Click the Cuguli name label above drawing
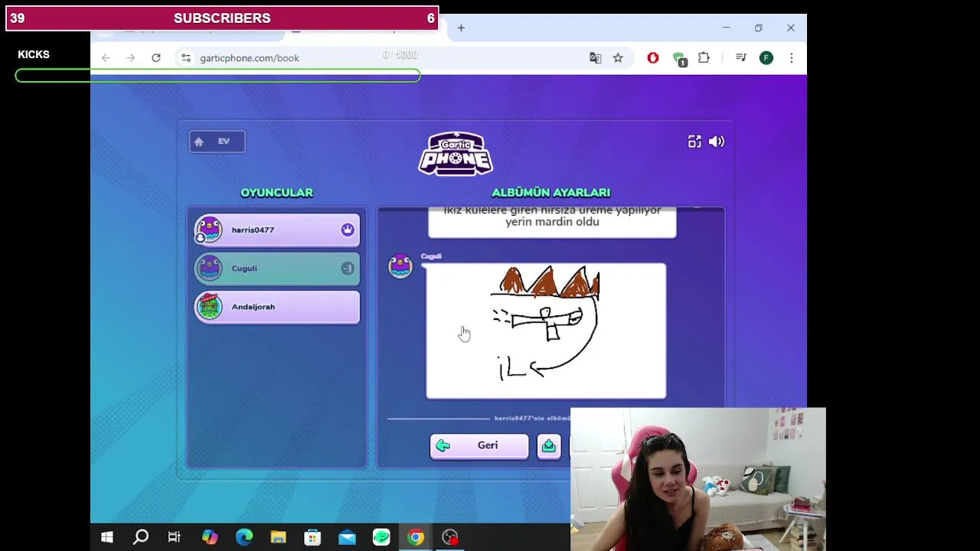The height and width of the screenshot is (551, 980). 431,256
